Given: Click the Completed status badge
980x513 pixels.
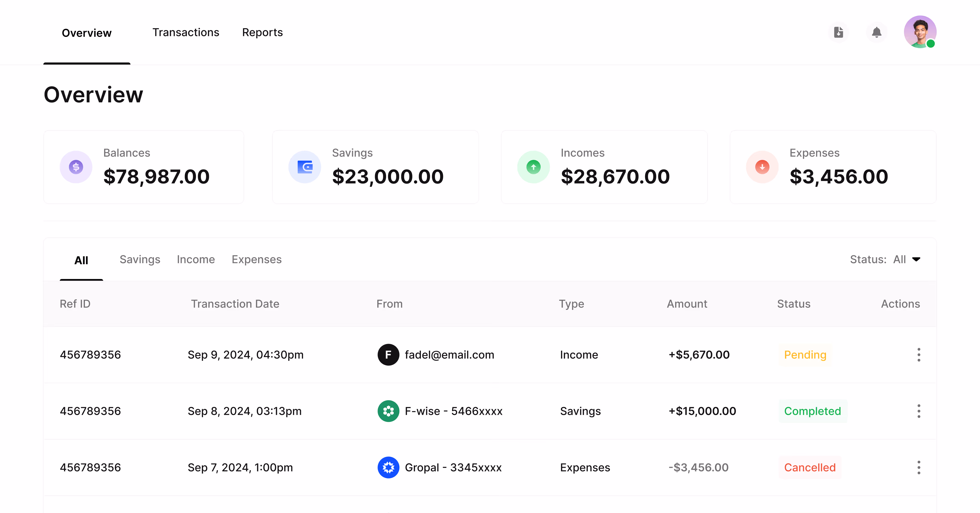Looking at the screenshot, I should pos(812,411).
